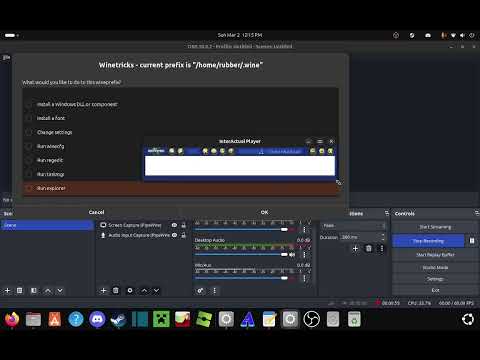Select the 'Scene' item in Scenes list

(x=47, y=225)
